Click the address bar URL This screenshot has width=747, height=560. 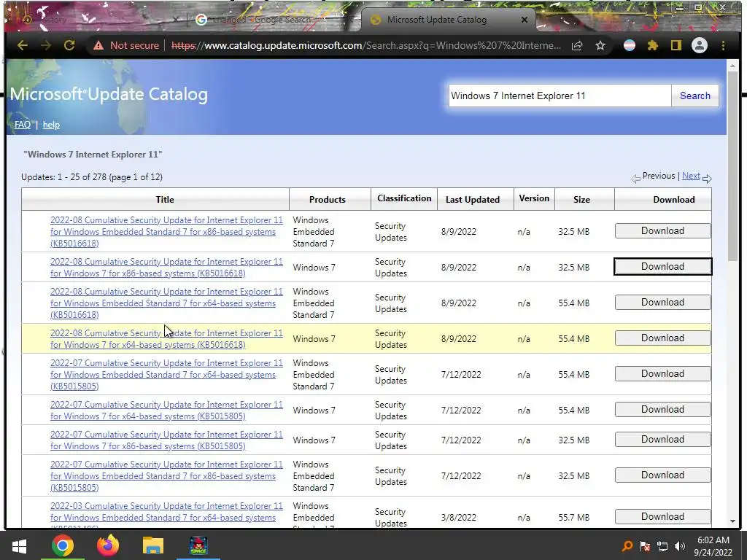[366, 46]
